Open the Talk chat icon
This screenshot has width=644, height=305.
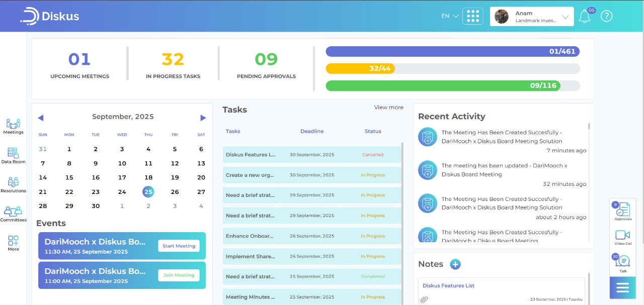[x=623, y=262]
